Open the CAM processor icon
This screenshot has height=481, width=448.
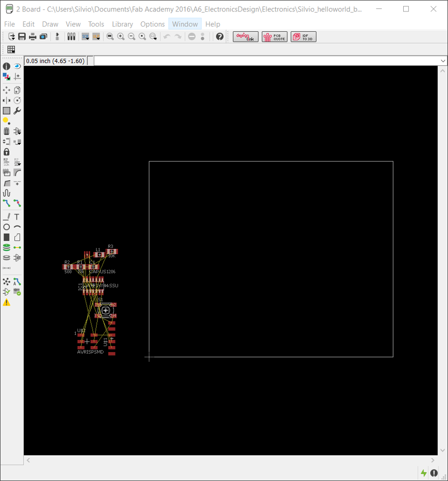pyautogui.click(x=43, y=37)
